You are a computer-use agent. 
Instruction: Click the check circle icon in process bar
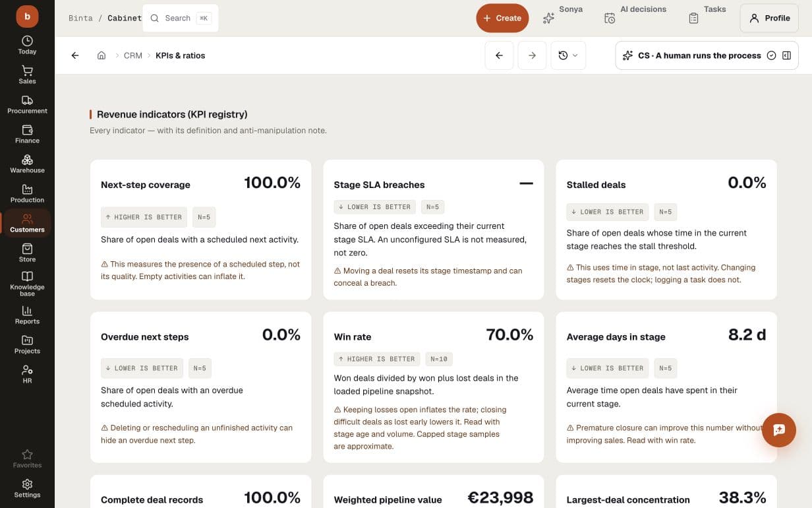(x=771, y=55)
